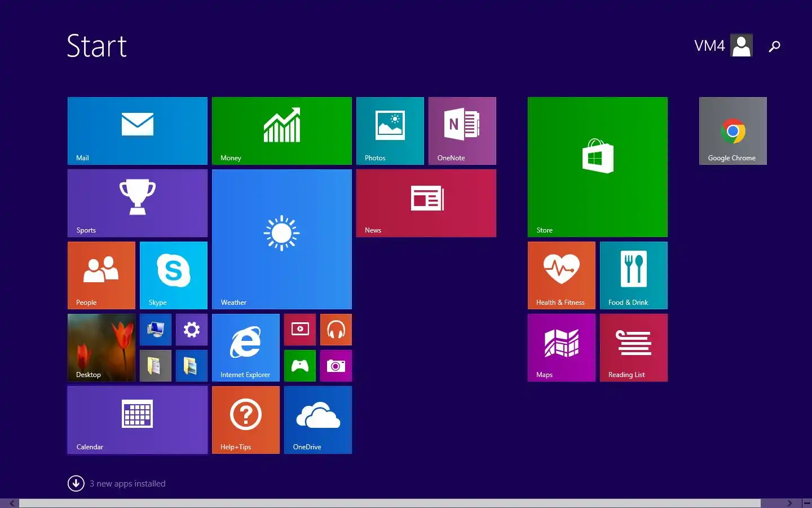Open the Pictures folder small tile
The image size is (812, 508).
point(192,366)
